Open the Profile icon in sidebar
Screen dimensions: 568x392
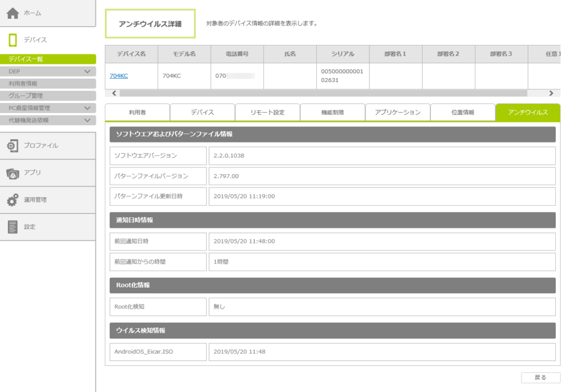[12, 146]
